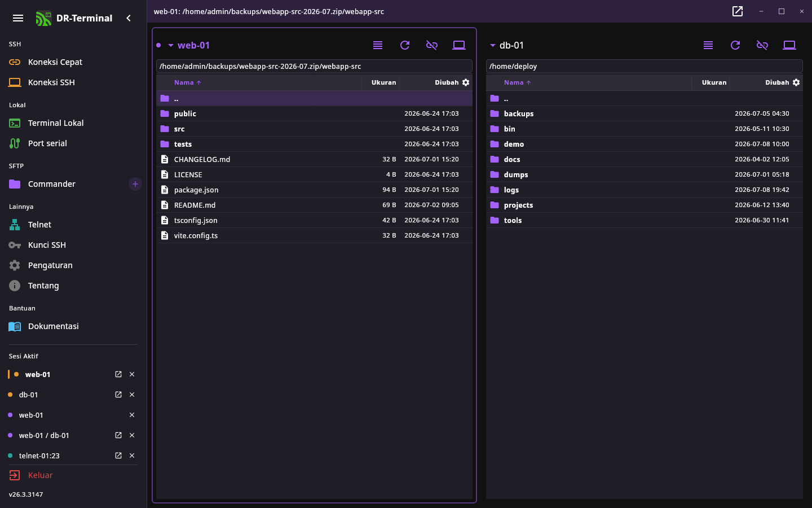Collapse sidebar with chevron arrow
The image size is (812, 508).
[x=129, y=18]
